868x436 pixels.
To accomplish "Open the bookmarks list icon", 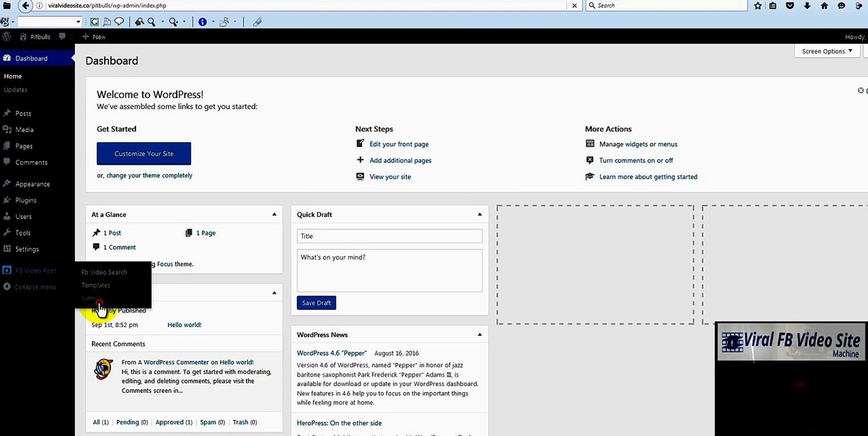I will [773, 5].
